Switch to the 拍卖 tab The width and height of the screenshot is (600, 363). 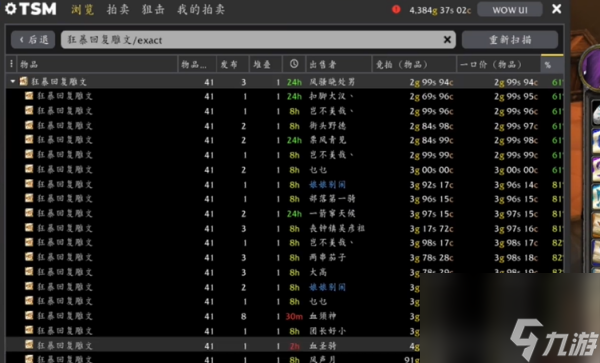117,10
